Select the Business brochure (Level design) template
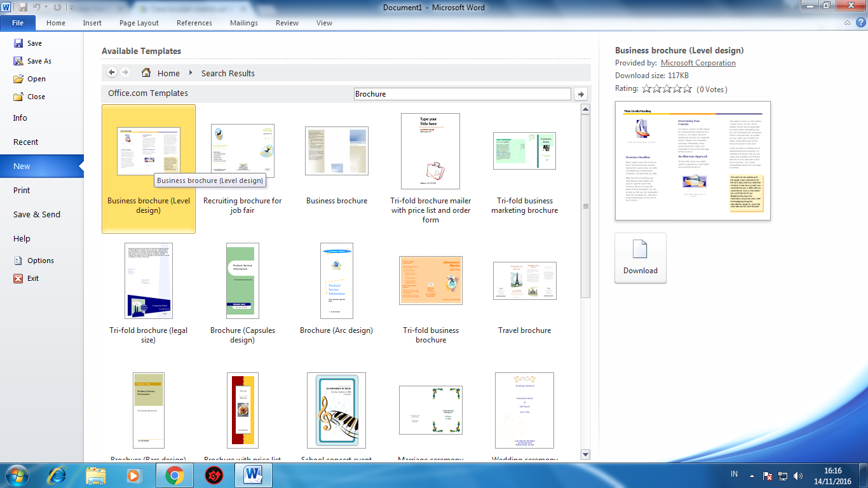Screen dimensions: 868x488 click(149, 169)
